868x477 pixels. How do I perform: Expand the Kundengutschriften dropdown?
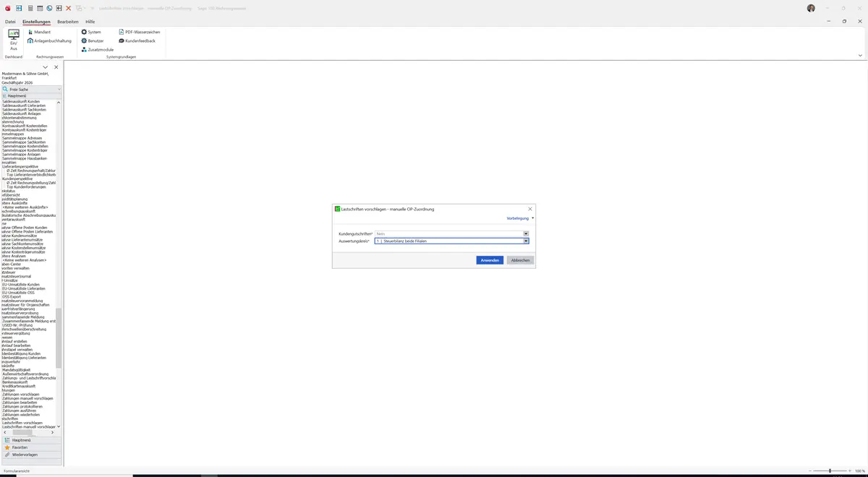click(x=526, y=233)
